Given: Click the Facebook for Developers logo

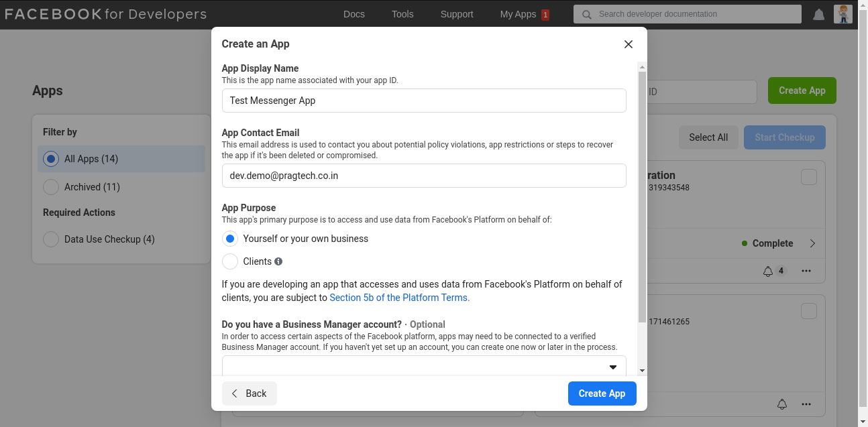Looking at the screenshot, I should (x=105, y=14).
